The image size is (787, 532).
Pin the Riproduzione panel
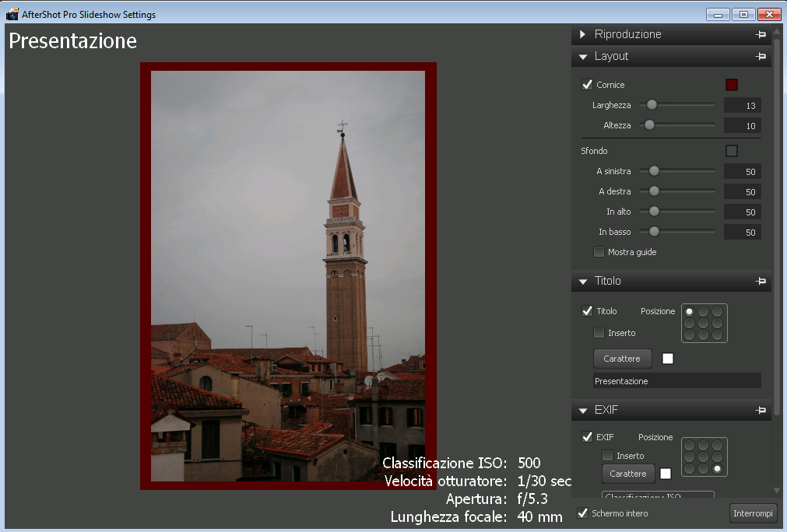coord(760,35)
